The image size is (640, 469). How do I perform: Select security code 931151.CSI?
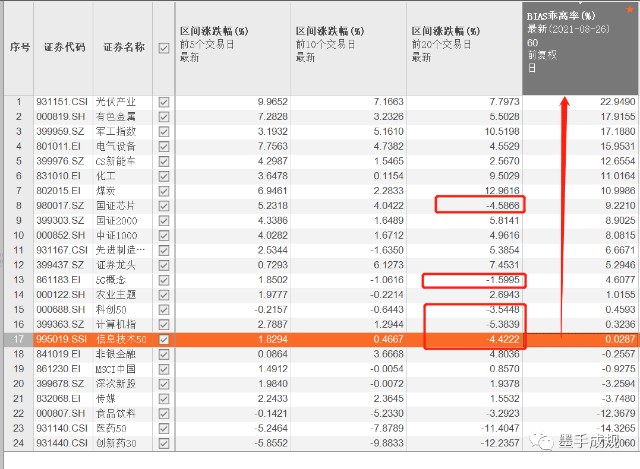62,102
